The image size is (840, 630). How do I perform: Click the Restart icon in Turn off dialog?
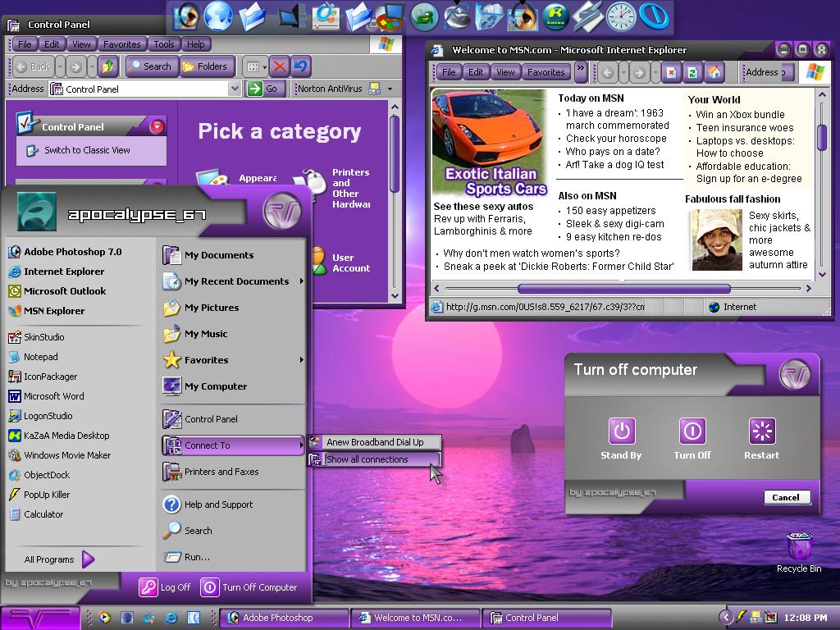(762, 431)
